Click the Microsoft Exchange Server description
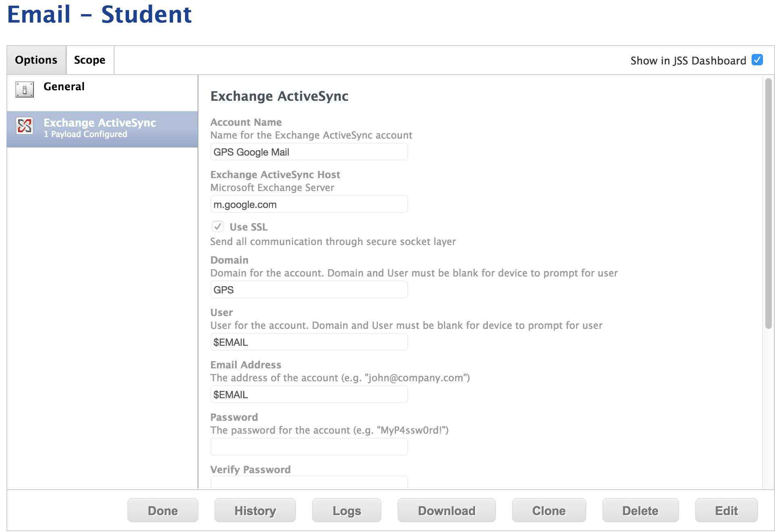The image size is (775, 532). 272,188
